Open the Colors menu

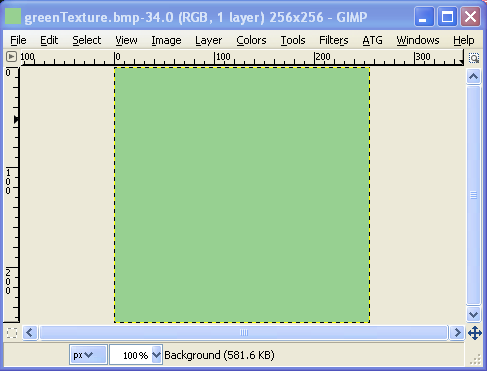tap(251, 40)
